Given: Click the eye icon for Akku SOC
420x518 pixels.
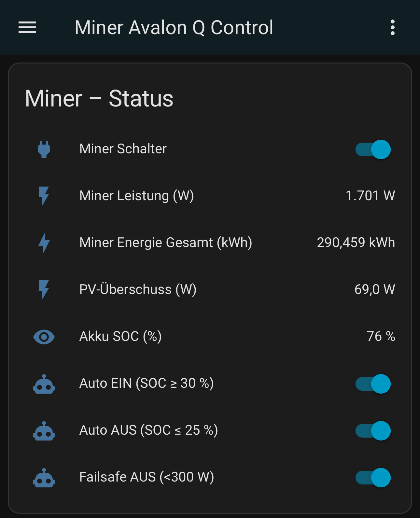Looking at the screenshot, I should (x=44, y=337).
